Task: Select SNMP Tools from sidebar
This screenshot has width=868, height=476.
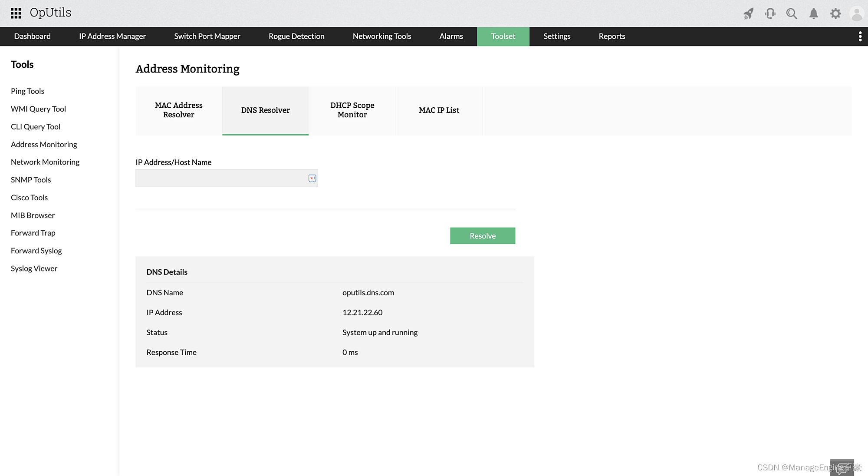Action: coord(30,179)
